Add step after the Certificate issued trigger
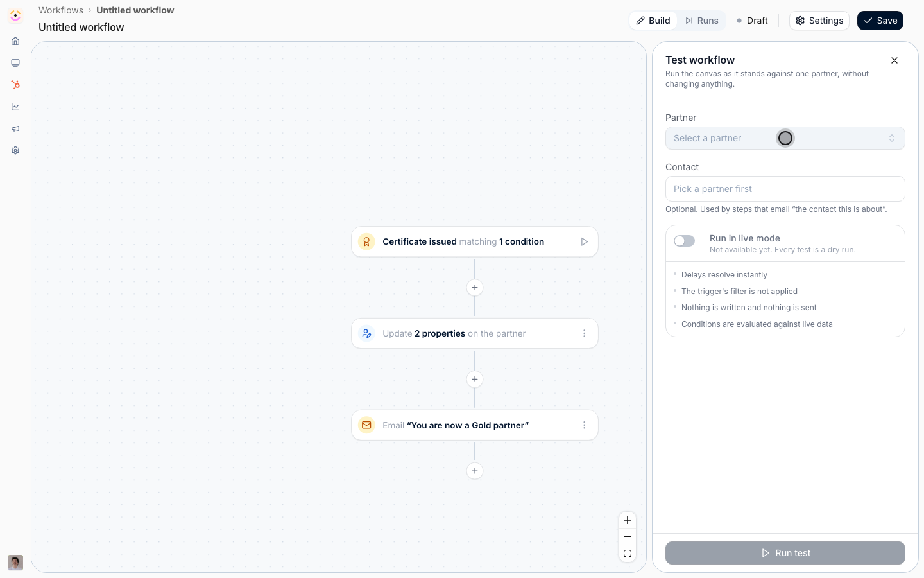This screenshot has height=578, width=924. [475, 288]
